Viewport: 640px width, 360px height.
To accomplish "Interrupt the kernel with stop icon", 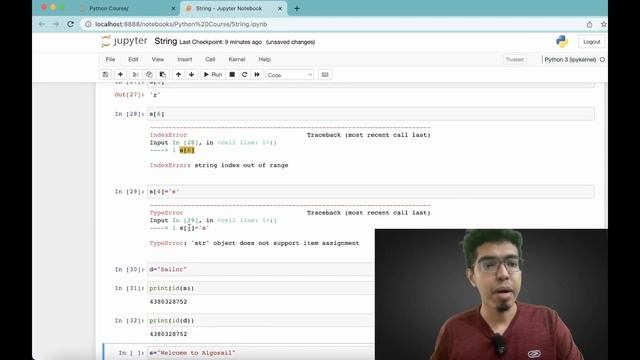I will pyautogui.click(x=232, y=75).
